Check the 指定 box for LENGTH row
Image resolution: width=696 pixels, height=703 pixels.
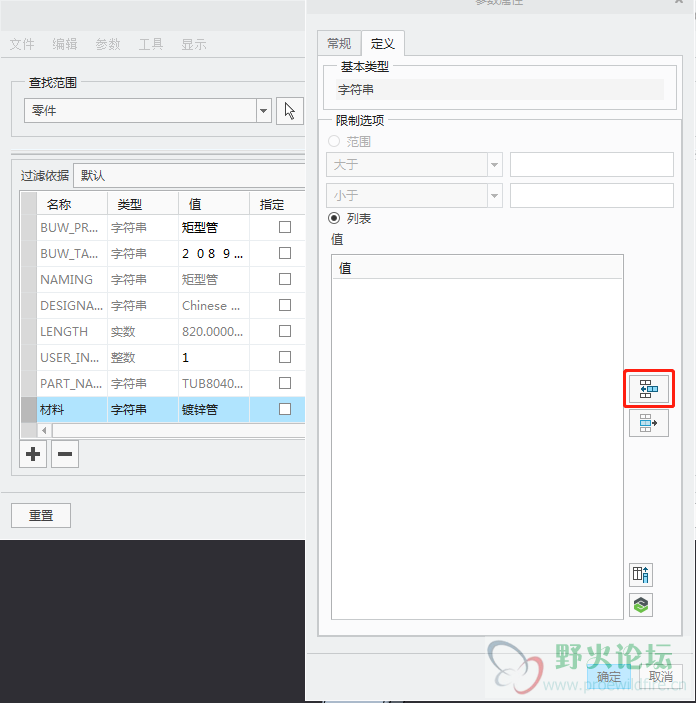pos(285,331)
